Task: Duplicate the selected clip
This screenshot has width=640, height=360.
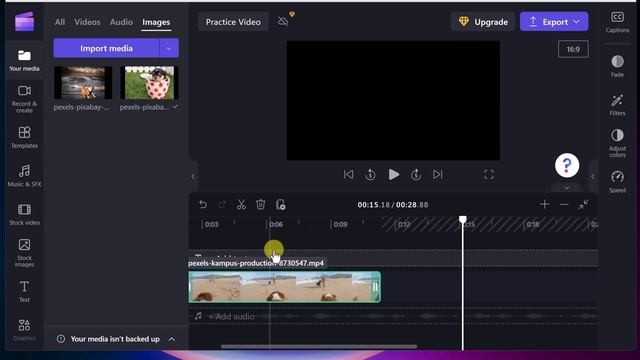Action: (x=280, y=204)
